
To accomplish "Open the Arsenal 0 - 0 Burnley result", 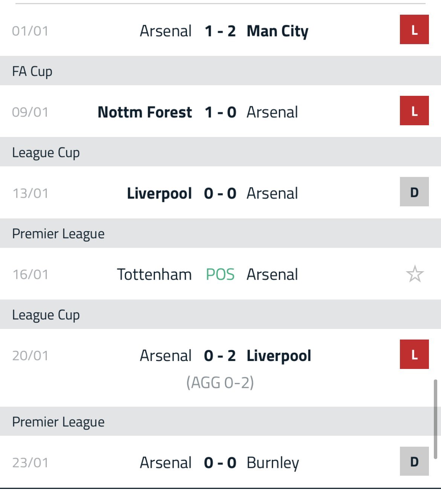I will [220, 462].
